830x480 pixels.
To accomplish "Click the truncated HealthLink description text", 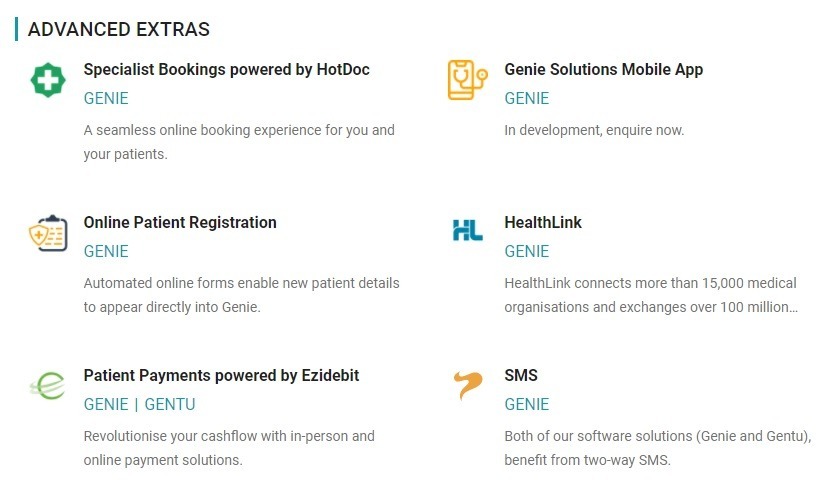I will pos(651,295).
